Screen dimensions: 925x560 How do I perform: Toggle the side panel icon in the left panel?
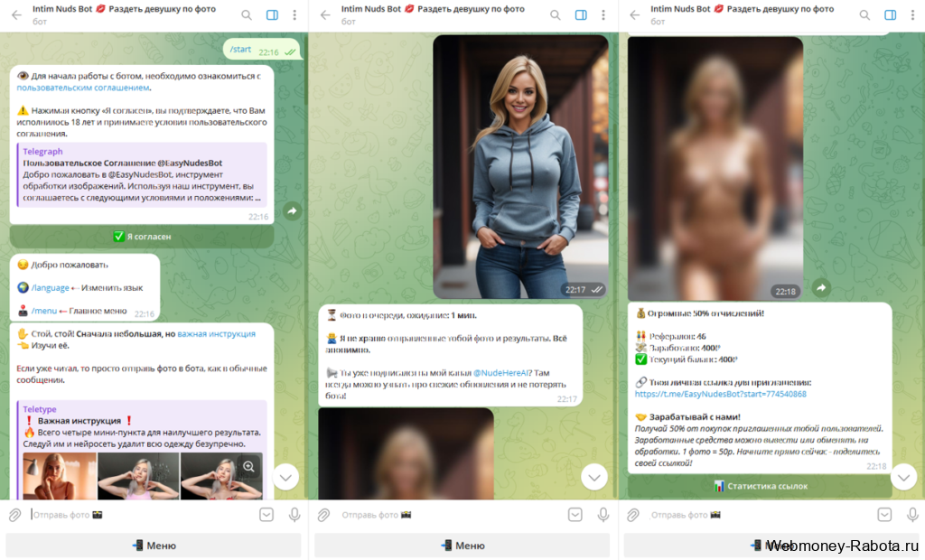pos(272,14)
